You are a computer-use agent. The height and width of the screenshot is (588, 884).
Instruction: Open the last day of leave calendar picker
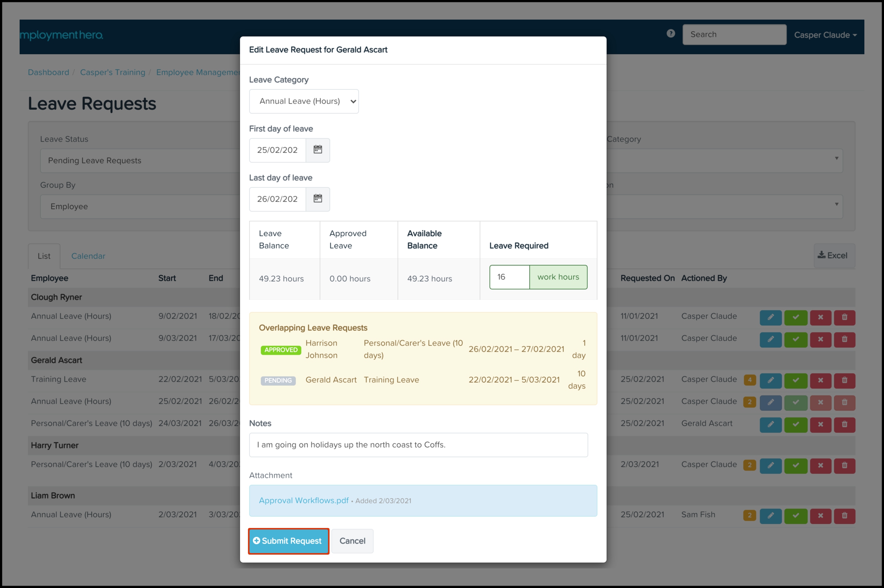318,199
